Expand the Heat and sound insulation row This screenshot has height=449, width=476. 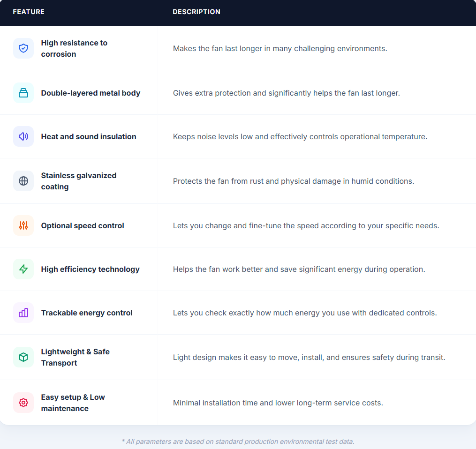(x=89, y=136)
